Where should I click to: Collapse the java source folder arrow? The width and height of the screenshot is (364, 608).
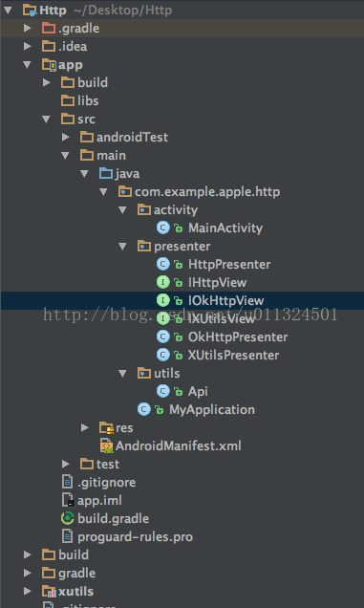point(84,174)
